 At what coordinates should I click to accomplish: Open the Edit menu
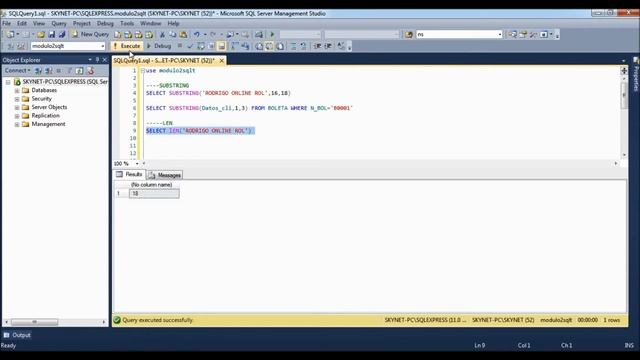pyautogui.click(x=22, y=23)
